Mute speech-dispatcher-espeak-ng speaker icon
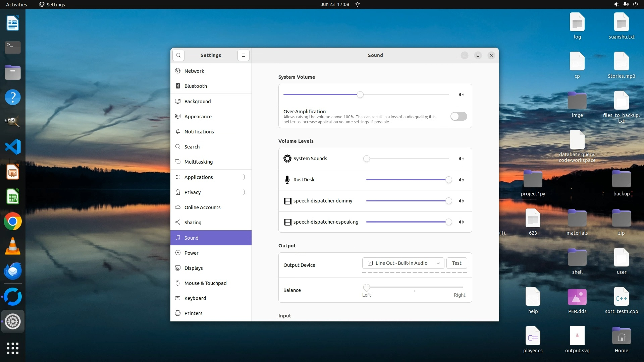Screen dimensions: 644x362 pos(461,222)
